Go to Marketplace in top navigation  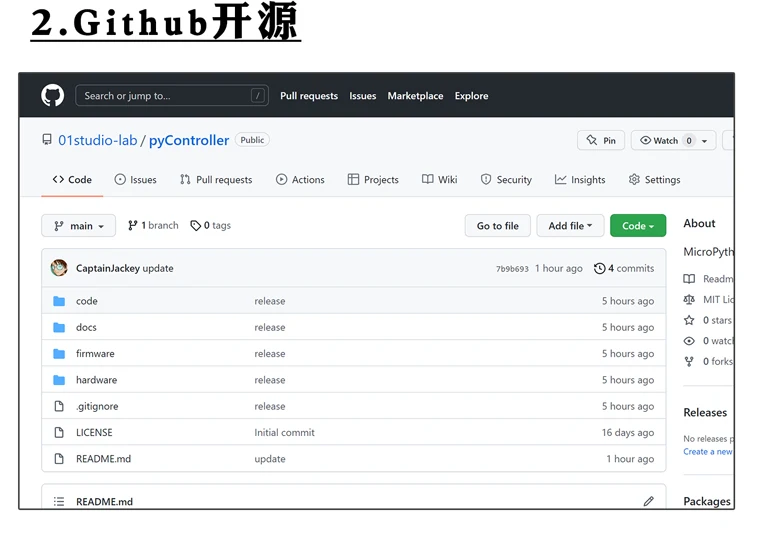[415, 96]
